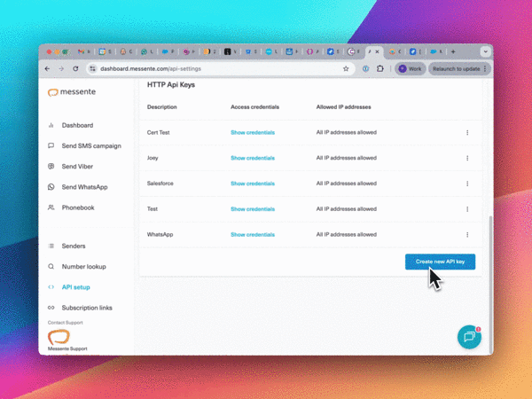The image size is (532, 399).
Task: Open the Phonebook section
Action: (x=78, y=207)
